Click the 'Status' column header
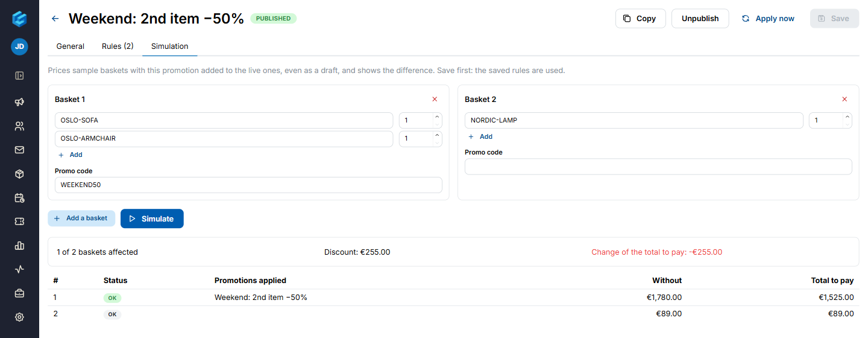 [x=115, y=280]
